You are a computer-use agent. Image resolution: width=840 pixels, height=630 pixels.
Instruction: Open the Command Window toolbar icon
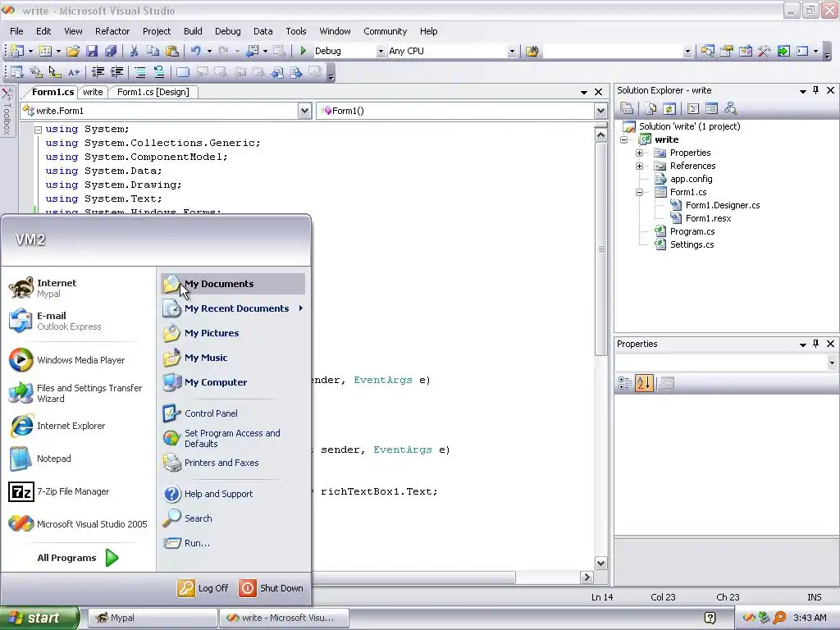[x=802, y=51]
